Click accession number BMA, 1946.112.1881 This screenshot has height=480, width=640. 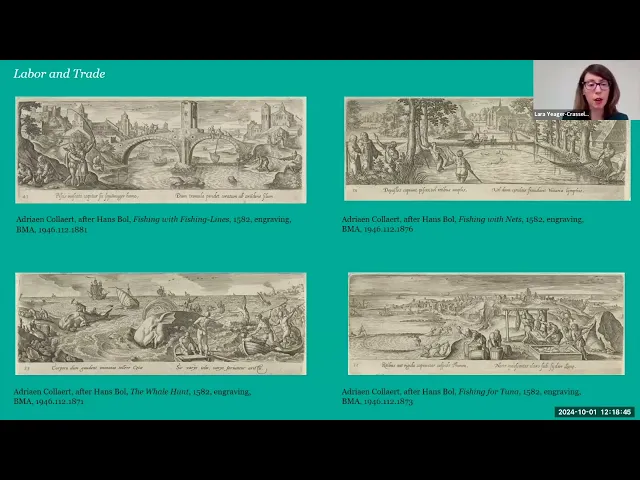pyautogui.click(x=51, y=229)
